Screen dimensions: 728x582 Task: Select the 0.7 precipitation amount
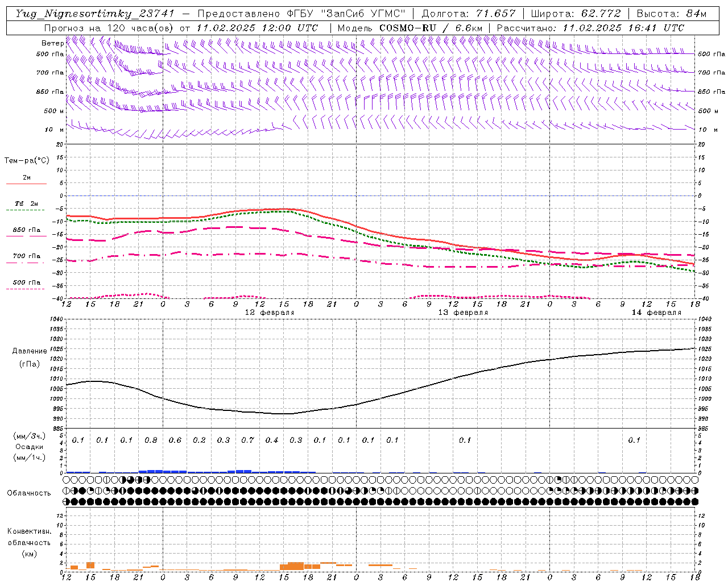point(247,440)
